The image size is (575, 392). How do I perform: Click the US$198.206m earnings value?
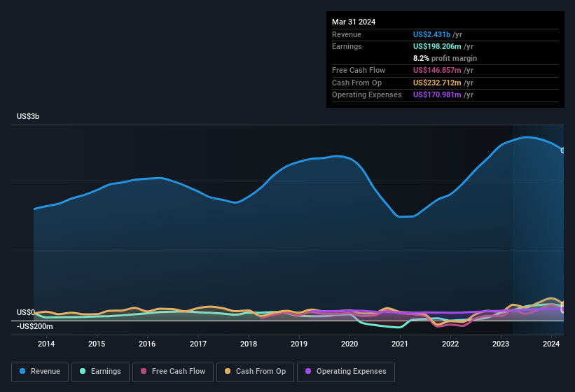pyautogui.click(x=438, y=46)
